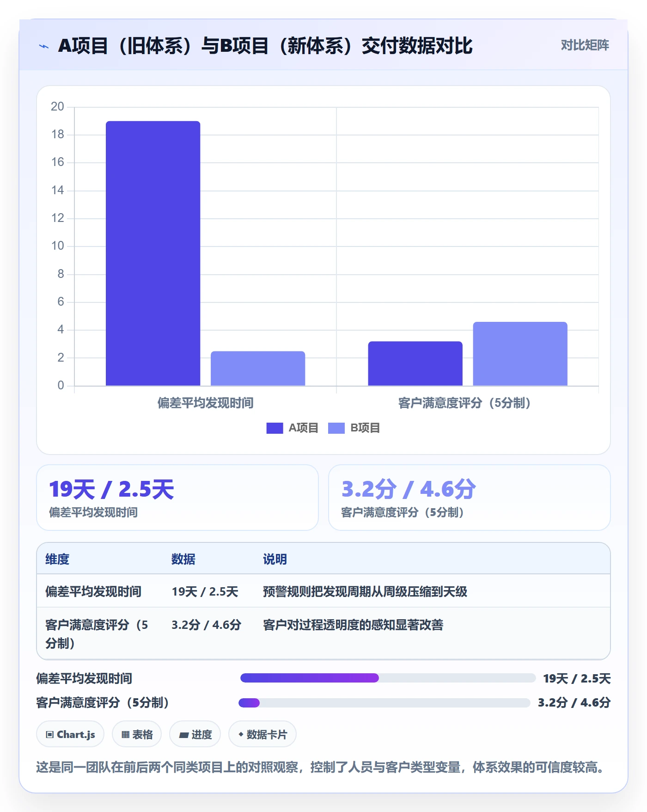Click progress row label 客户满意度评分（5分制）
The image size is (647, 812).
point(103,703)
